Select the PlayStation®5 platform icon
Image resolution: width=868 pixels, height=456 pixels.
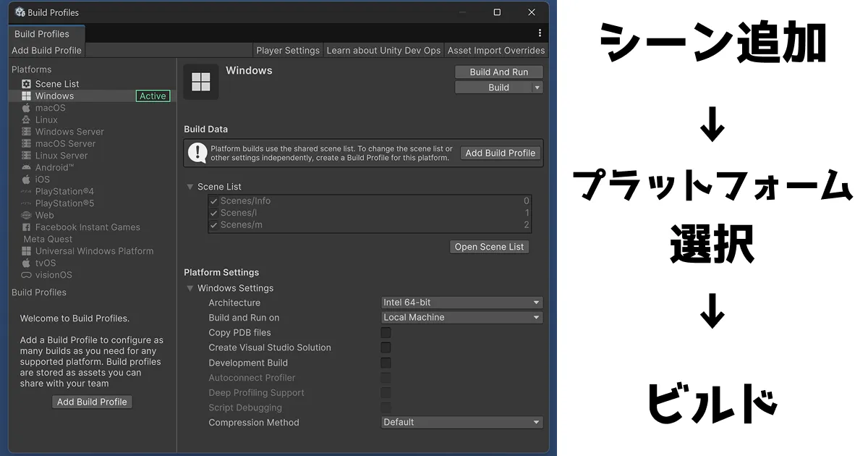(26, 203)
